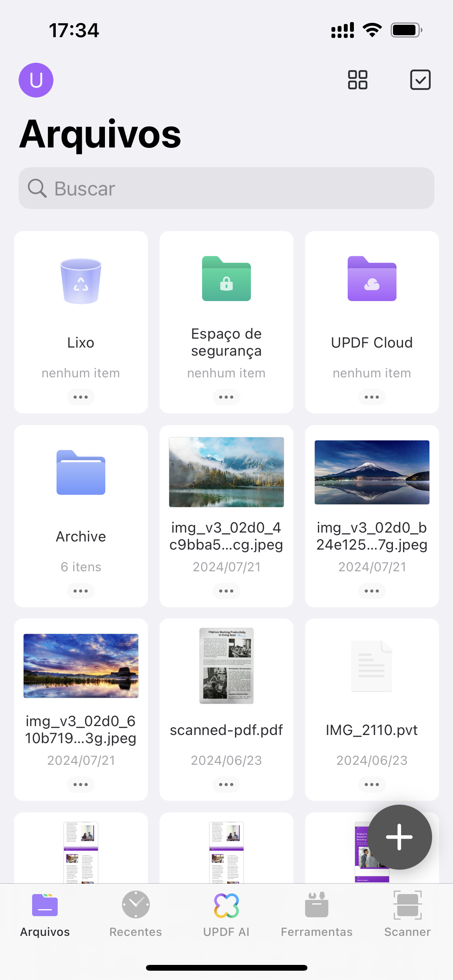The width and height of the screenshot is (453, 980).
Task: Open more options for img_v3_02d0_4 c9bba5 jpeg
Action: (226, 591)
